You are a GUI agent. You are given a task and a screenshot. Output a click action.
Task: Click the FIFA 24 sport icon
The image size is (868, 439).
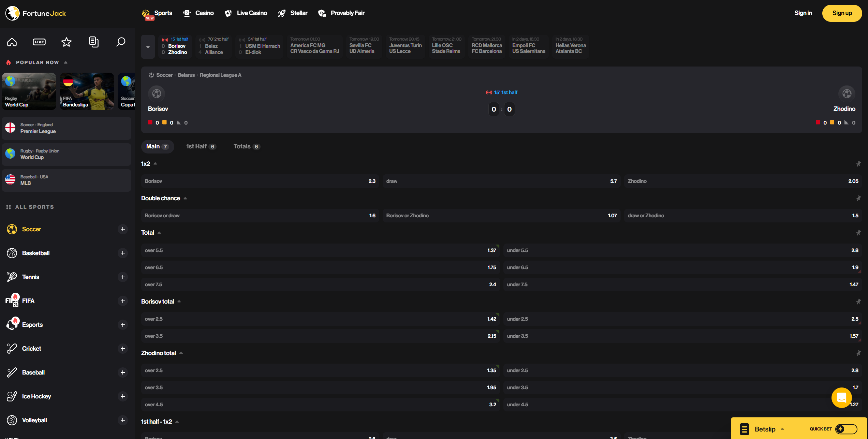pyautogui.click(x=13, y=301)
